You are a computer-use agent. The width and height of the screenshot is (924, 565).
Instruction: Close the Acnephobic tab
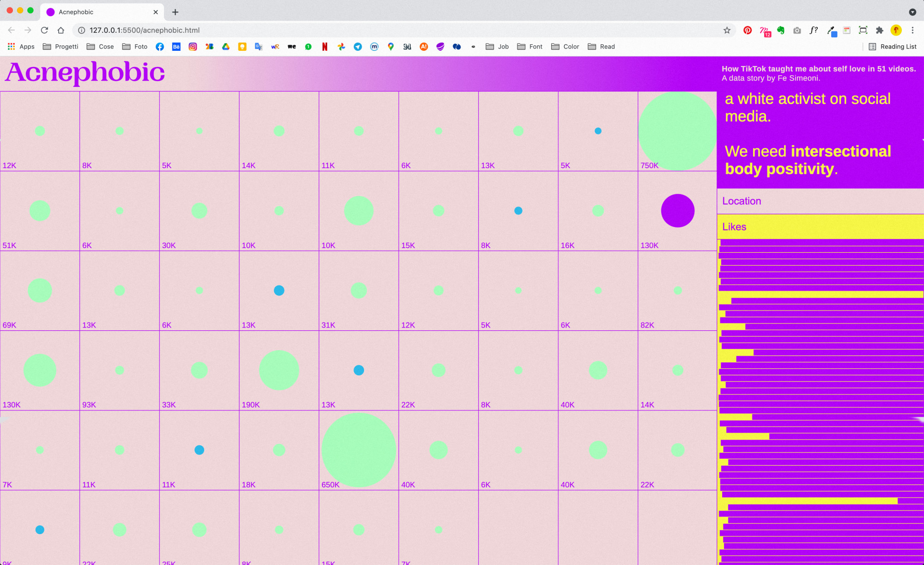pyautogui.click(x=156, y=12)
